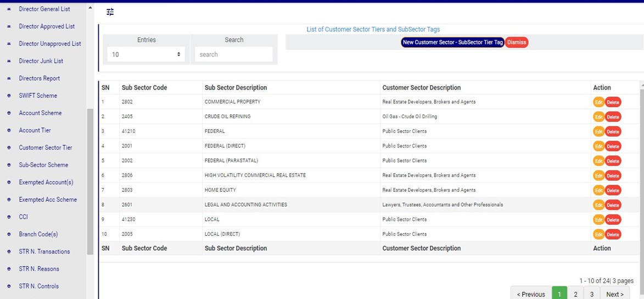This screenshot has width=644, height=299.
Task: Delete the CRUDE OIL REFINING row
Action: (613, 117)
